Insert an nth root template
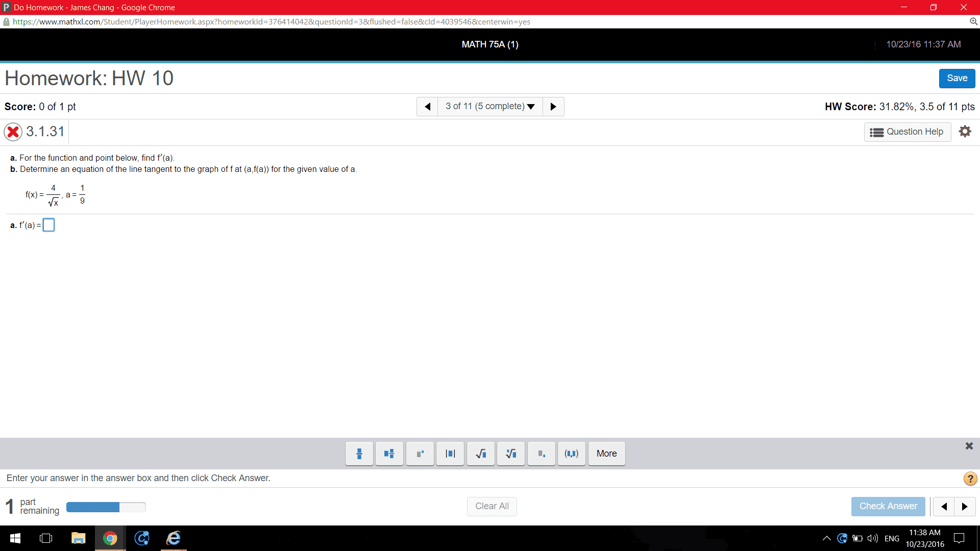 511,454
